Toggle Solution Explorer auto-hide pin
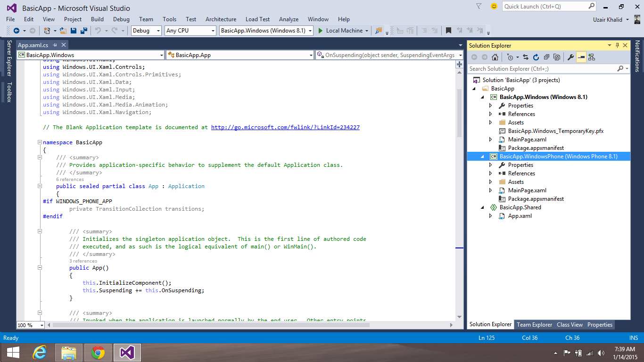Image resolution: width=644 pixels, height=362 pixels. (618, 45)
